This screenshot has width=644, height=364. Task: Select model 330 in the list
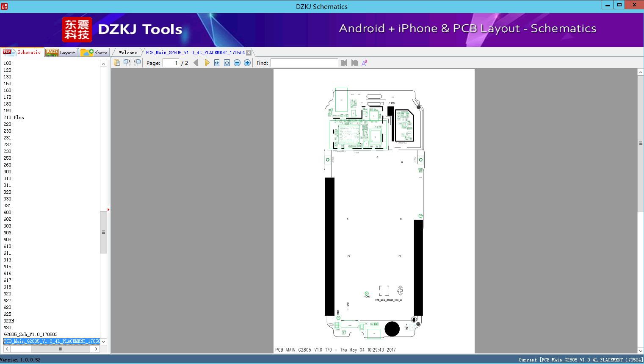pos(8,199)
